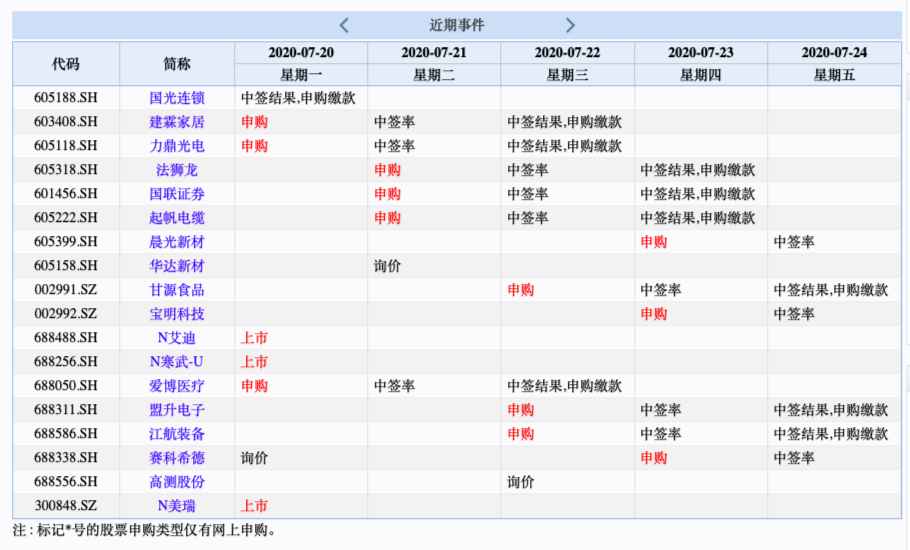The height and width of the screenshot is (550, 910).
Task: Select code cell 605399.SH
Action: click(66, 241)
